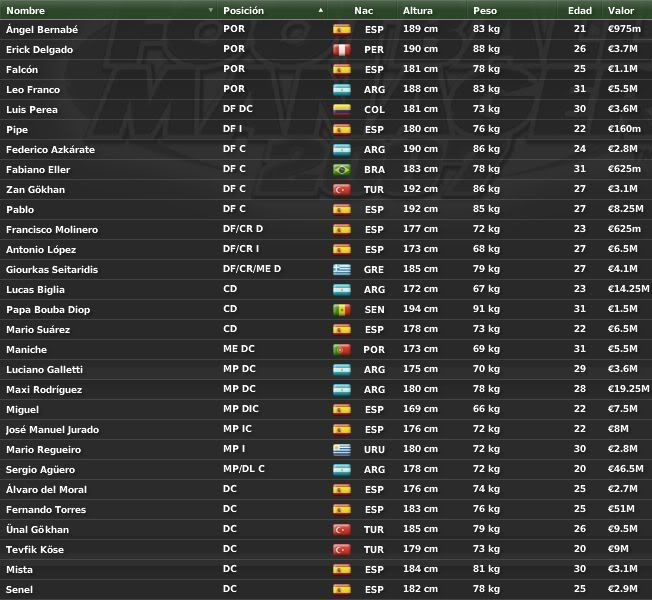Open Giourkas Seitaridis player name
Image resolution: width=652 pixels, height=600 pixels.
tap(52, 269)
